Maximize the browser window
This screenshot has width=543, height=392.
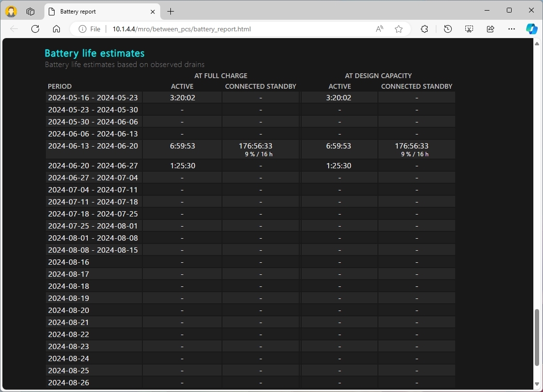(509, 11)
